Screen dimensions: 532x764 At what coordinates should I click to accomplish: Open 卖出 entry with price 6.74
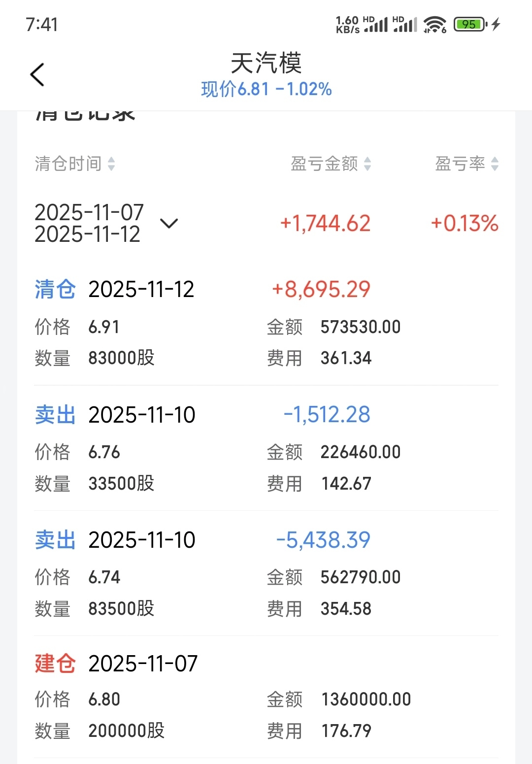pyautogui.click(x=266, y=573)
